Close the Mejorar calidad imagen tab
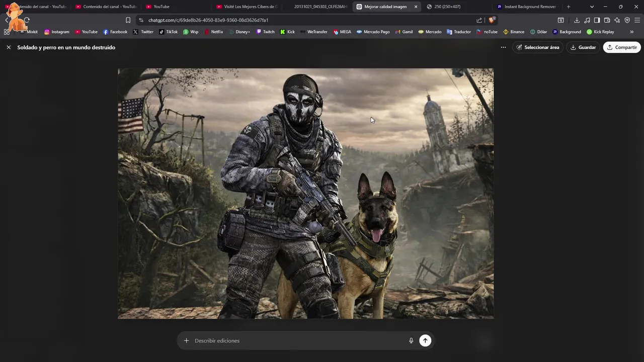The width and height of the screenshot is (644, 362). [x=416, y=7]
